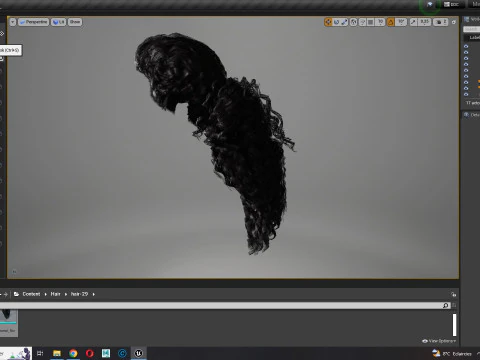Click content browser vertical scrollbar
Viewport: 480px width, 360px height.
(454, 325)
